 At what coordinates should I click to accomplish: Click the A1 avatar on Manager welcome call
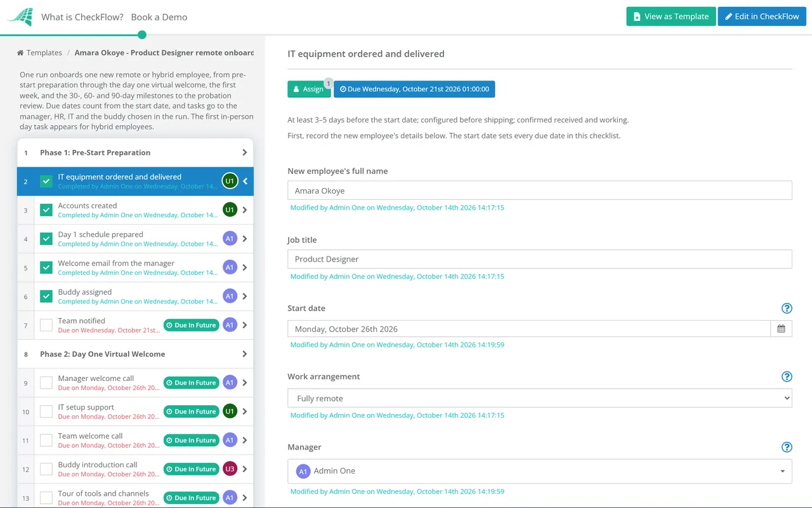click(x=230, y=383)
